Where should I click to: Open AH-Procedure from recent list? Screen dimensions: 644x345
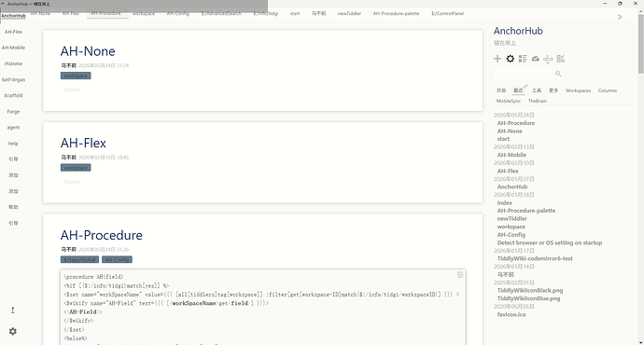click(x=516, y=123)
